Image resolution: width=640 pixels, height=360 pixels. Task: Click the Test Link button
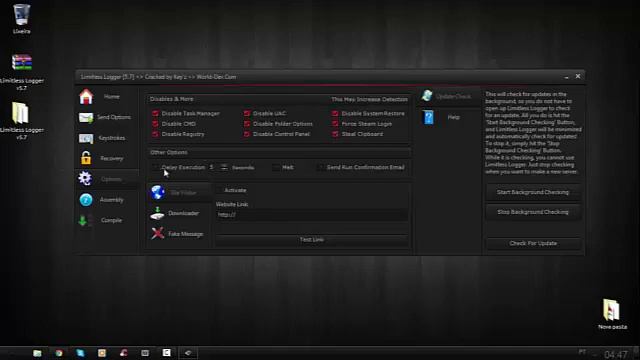[312, 240]
